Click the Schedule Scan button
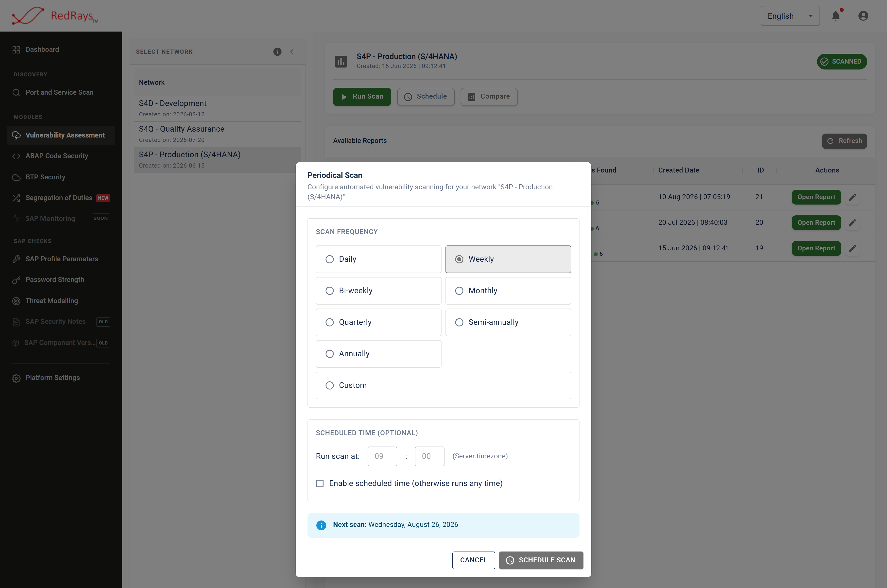Image resolution: width=887 pixels, height=588 pixels. [541, 560]
